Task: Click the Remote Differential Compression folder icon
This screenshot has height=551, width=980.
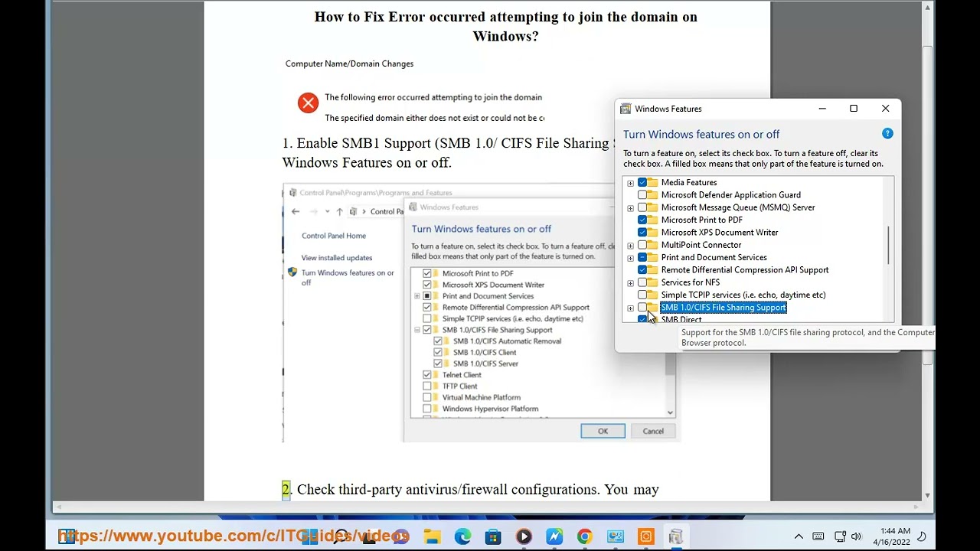Action: (652, 269)
